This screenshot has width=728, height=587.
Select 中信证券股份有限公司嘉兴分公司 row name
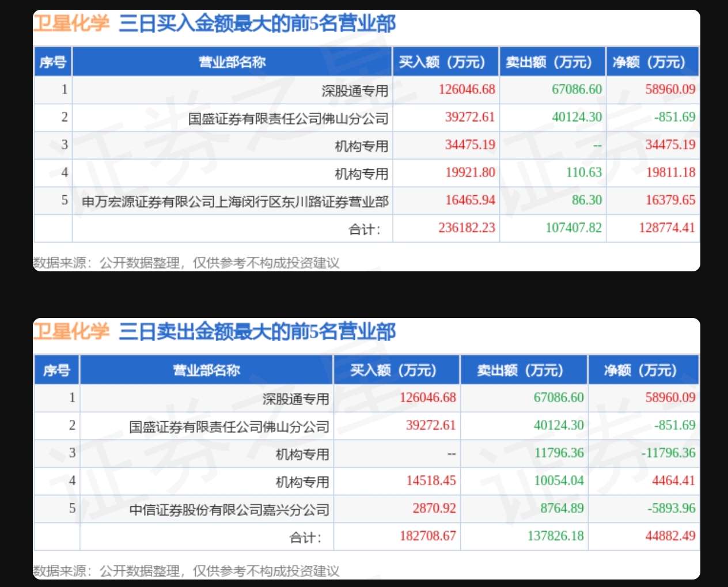229,510
